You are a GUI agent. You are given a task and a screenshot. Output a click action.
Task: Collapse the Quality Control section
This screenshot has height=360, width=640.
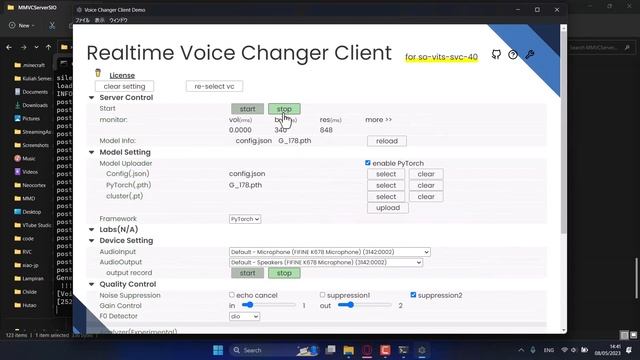[x=91, y=284]
